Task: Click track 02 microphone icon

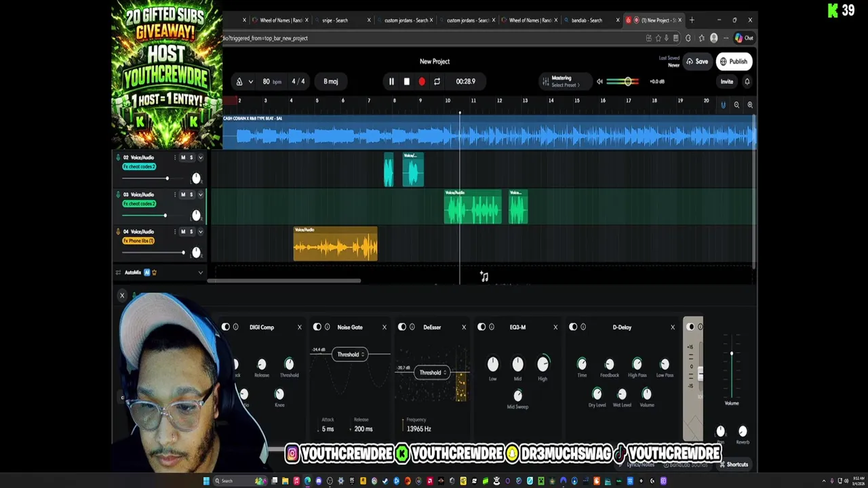Action: [x=118, y=157]
